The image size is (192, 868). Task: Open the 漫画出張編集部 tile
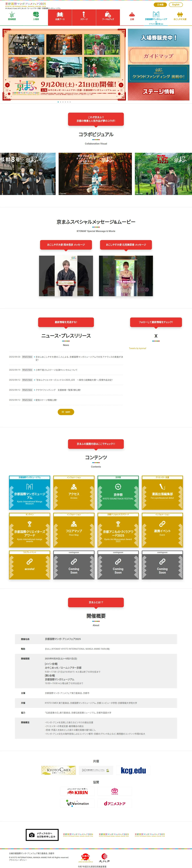coord(162,493)
